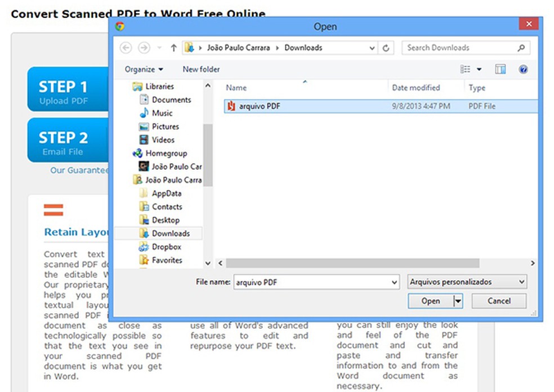Open the Organize dropdown menu
The height and width of the screenshot is (392, 554).
point(144,69)
